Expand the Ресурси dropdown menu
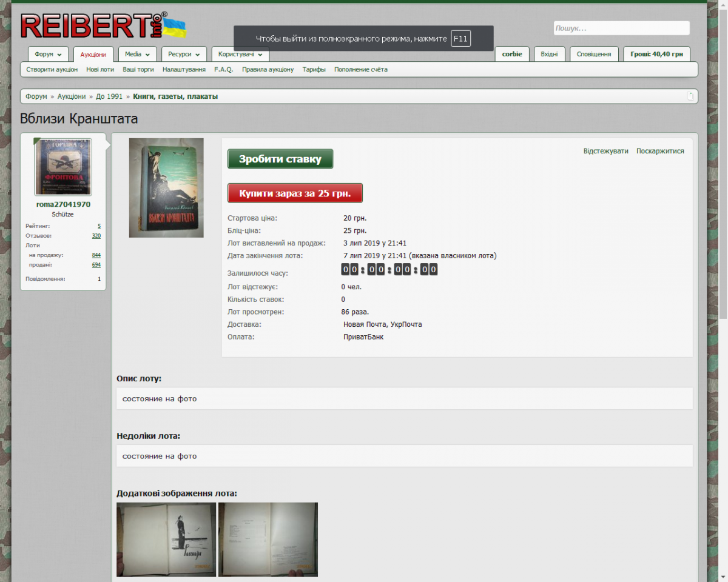Screen dimensions: 728x582 click(x=184, y=54)
